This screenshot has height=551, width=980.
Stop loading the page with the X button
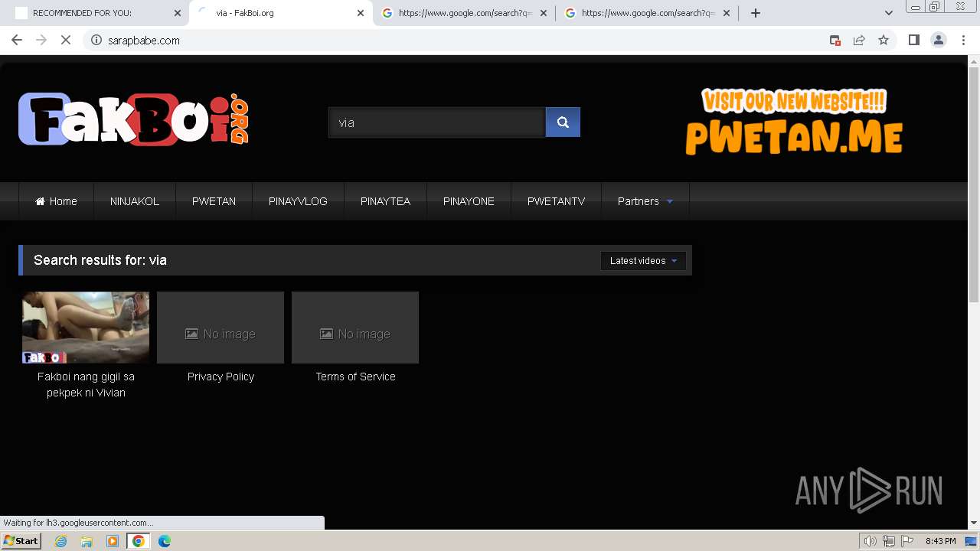point(66,41)
